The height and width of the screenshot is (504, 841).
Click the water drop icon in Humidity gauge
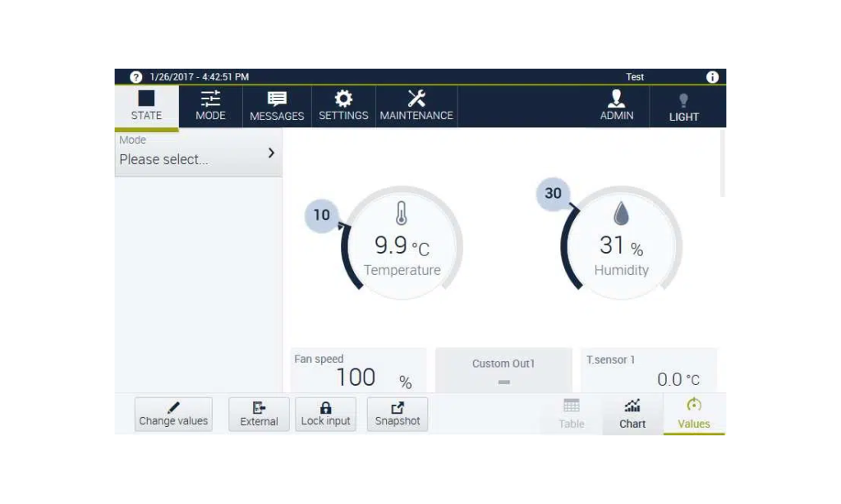point(621,213)
